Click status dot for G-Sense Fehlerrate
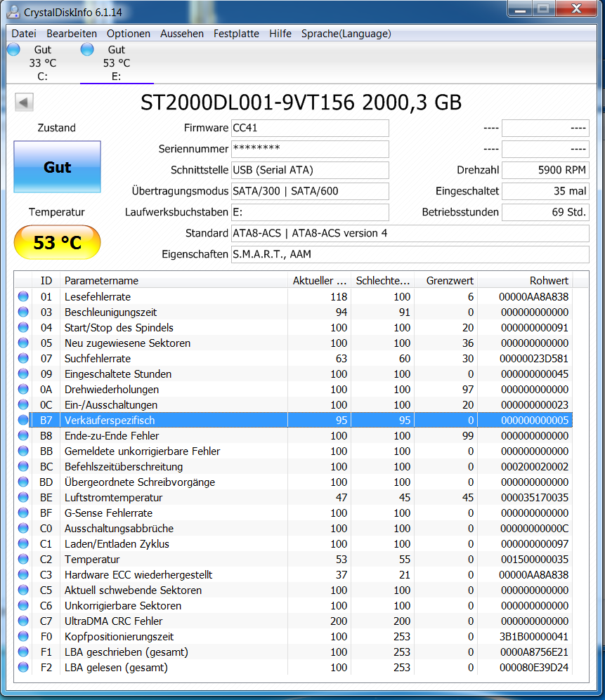The height and width of the screenshot is (700, 605). point(23,513)
